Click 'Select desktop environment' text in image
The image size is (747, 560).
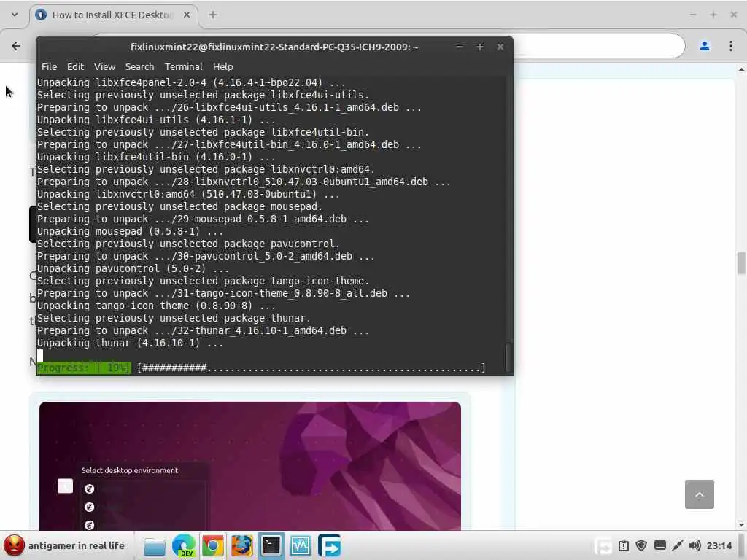click(x=130, y=470)
